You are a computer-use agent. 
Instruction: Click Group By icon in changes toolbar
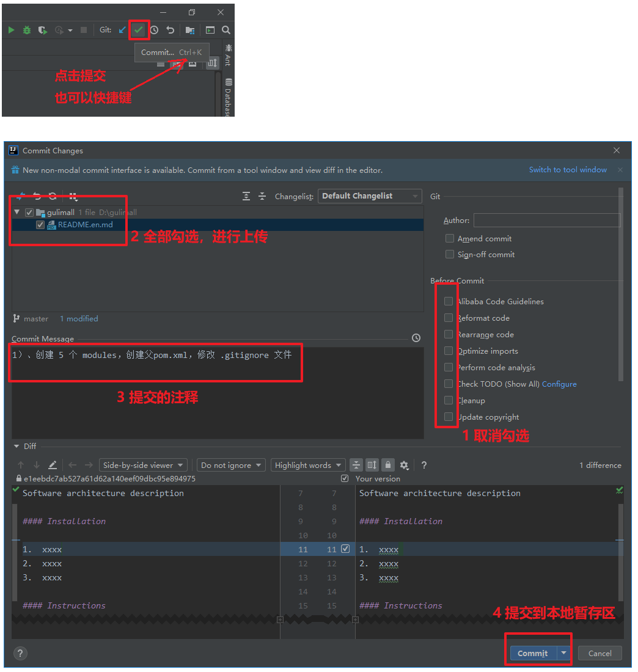pyautogui.click(x=73, y=197)
